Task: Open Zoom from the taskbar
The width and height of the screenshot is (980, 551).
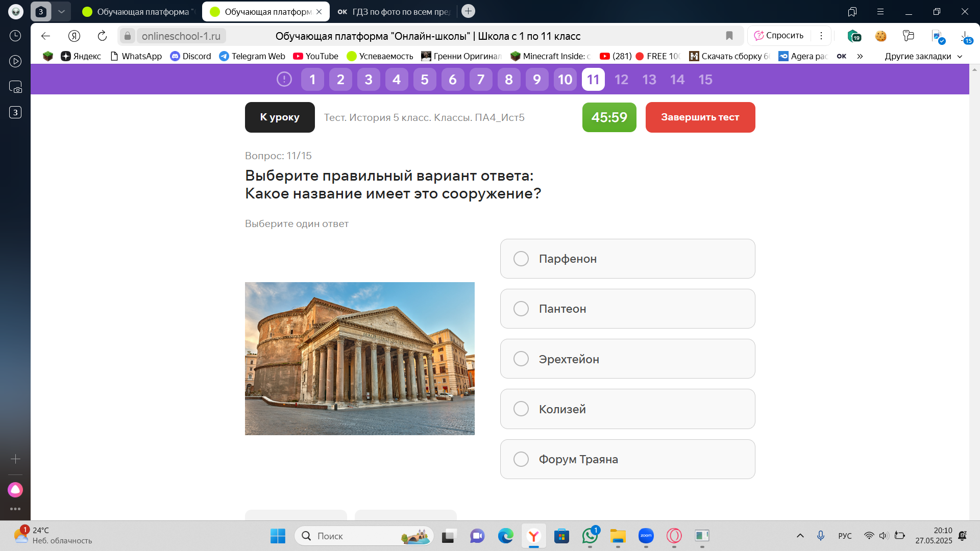Action: click(646, 536)
